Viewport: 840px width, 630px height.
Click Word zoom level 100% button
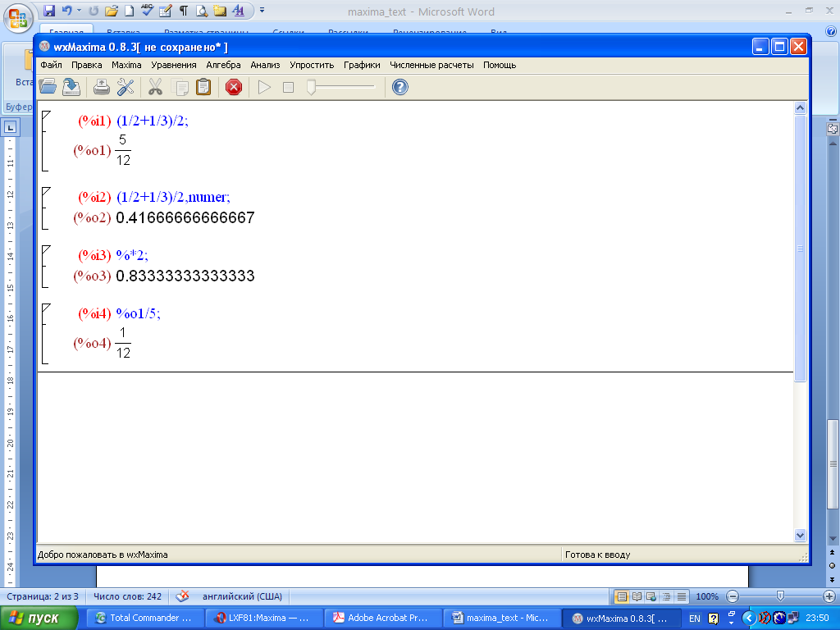[707, 596]
